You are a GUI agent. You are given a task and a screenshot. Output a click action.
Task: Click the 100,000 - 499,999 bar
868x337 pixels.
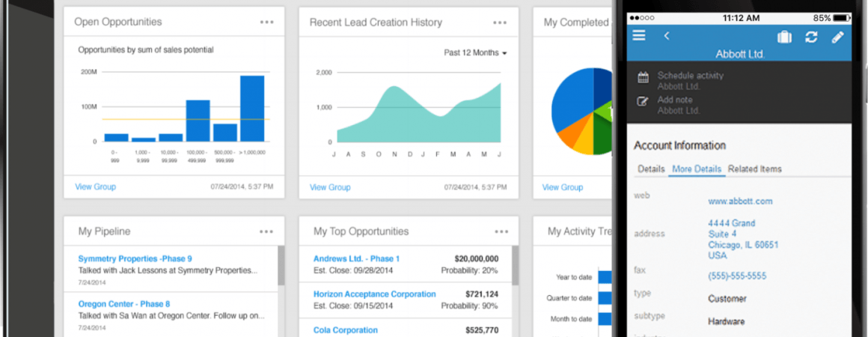pyautogui.click(x=198, y=121)
